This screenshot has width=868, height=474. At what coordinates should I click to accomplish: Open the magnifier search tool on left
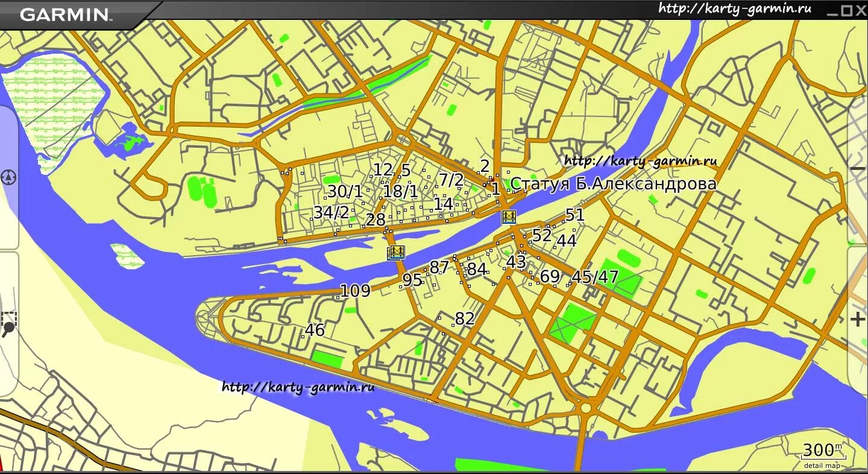click(x=8, y=324)
